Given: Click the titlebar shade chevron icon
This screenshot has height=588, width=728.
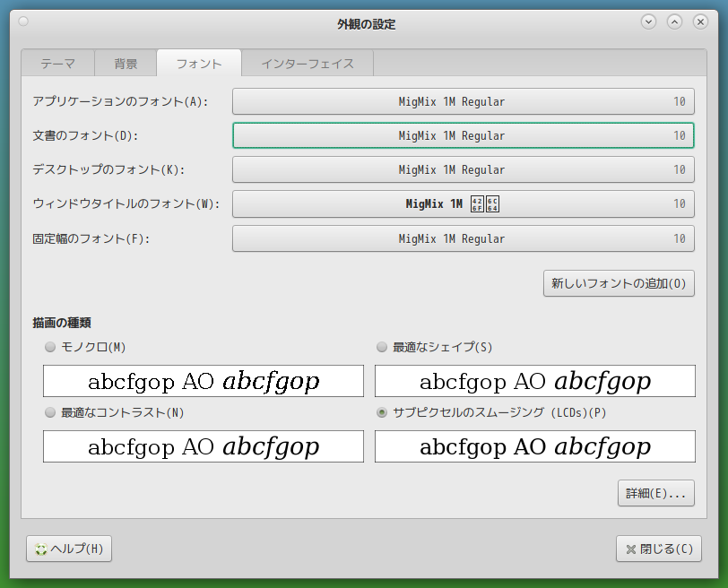Looking at the screenshot, I should (648, 22).
